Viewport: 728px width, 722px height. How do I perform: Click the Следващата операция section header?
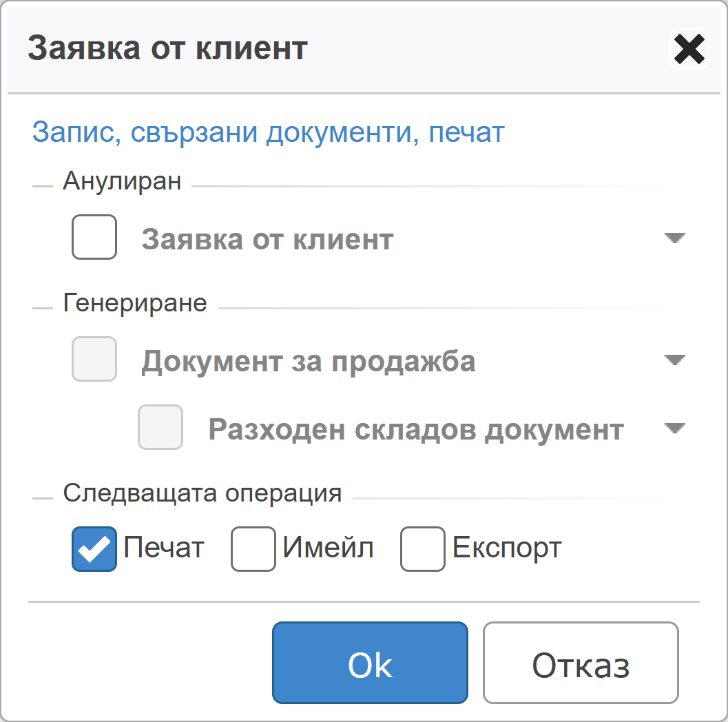(202, 493)
